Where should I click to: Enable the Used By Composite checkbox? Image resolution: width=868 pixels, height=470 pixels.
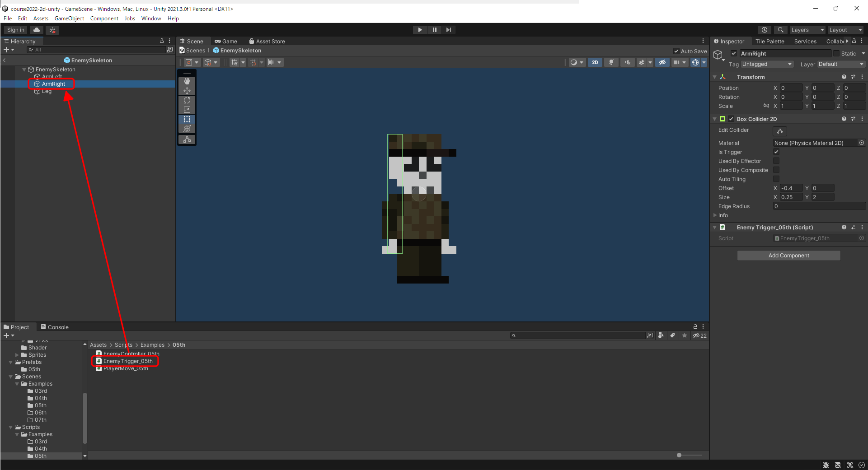tap(776, 170)
